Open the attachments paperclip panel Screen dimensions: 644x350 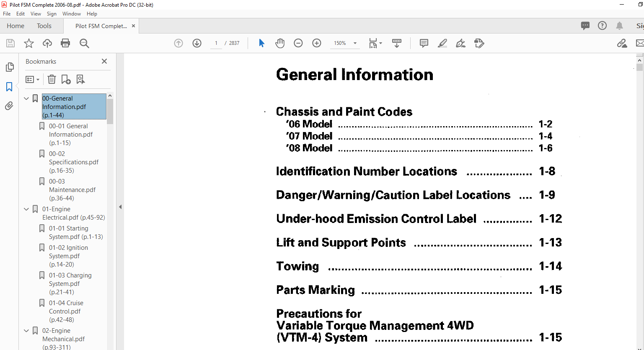click(x=9, y=106)
